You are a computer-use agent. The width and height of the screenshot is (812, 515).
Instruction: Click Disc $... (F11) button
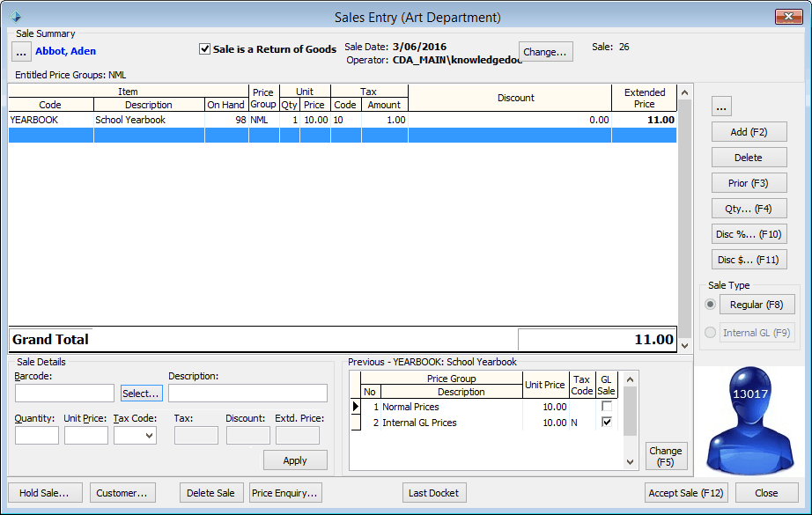coord(749,260)
